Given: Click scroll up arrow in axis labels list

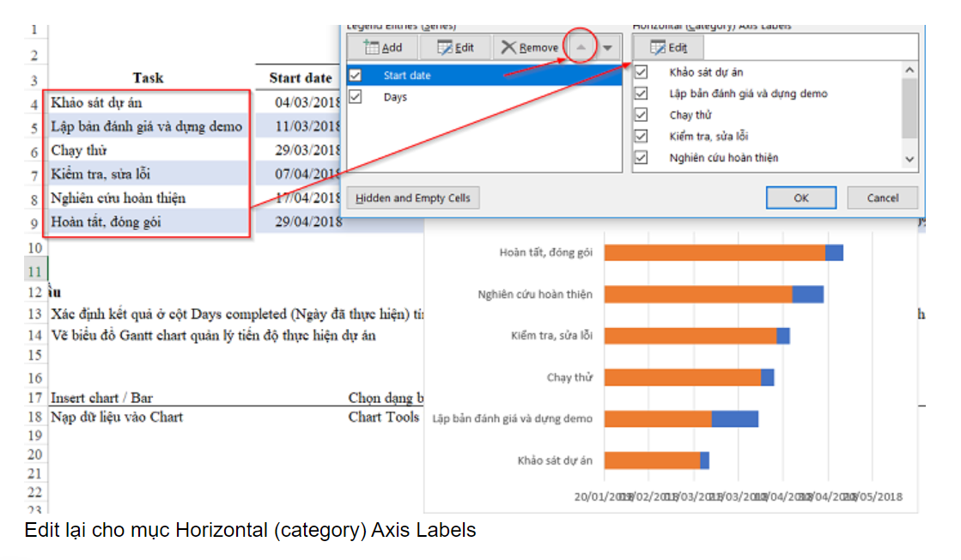Looking at the screenshot, I should click(909, 70).
